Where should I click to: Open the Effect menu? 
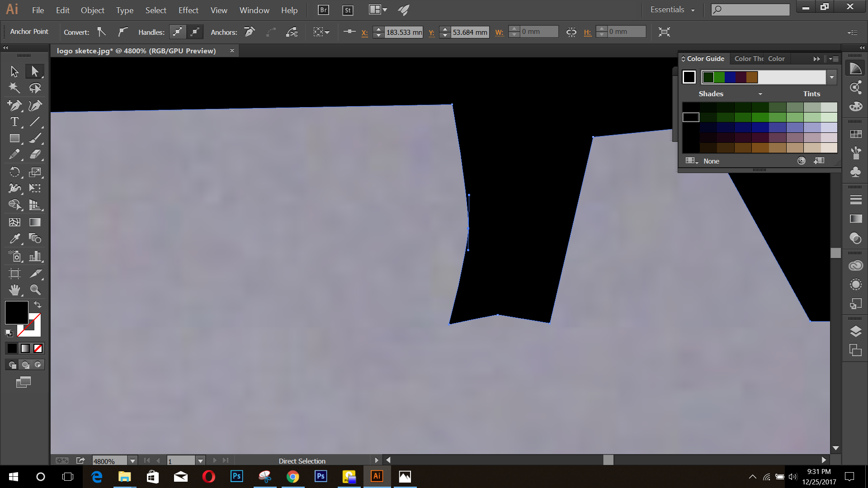pos(188,10)
